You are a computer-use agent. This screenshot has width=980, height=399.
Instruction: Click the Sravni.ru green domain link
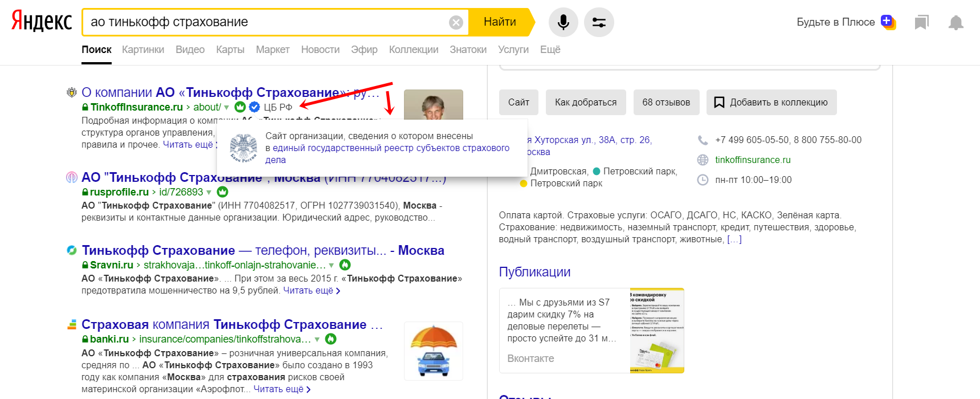[x=112, y=265]
